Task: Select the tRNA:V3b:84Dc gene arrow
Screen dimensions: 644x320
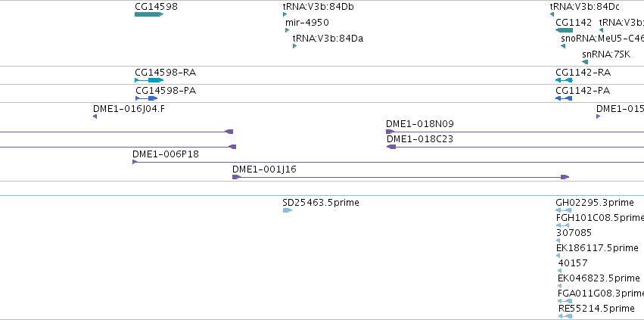Action: [552, 14]
